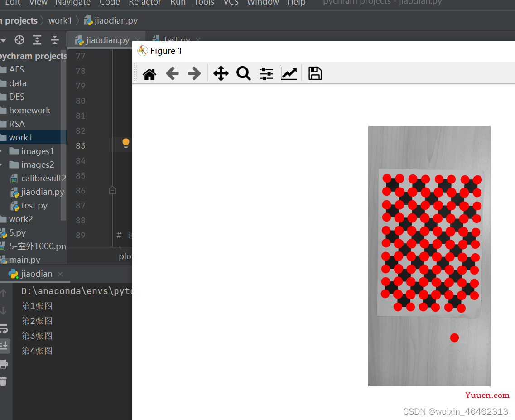Click work1 in breadcrumb path
The image size is (515, 420).
click(x=60, y=21)
